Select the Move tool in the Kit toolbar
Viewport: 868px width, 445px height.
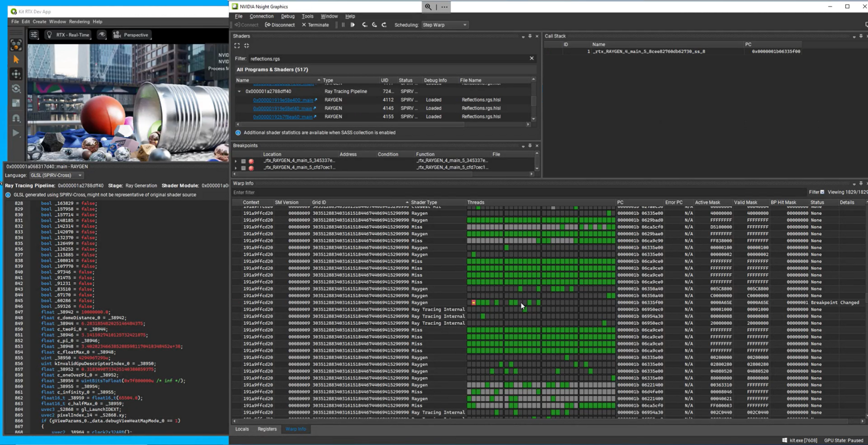(17, 74)
